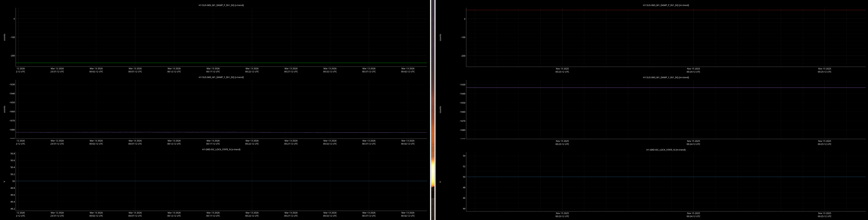Click the DAMP_P m-trend plot title

coord(666,5)
